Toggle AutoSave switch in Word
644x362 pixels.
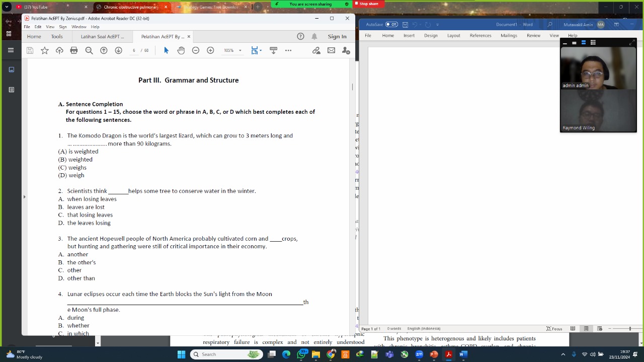391,24
